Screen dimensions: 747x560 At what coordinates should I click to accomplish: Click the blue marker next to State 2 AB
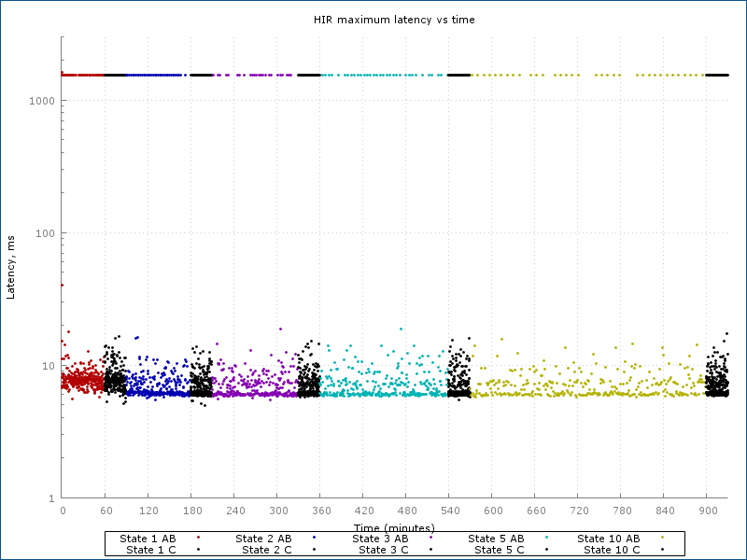pyautogui.click(x=314, y=538)
